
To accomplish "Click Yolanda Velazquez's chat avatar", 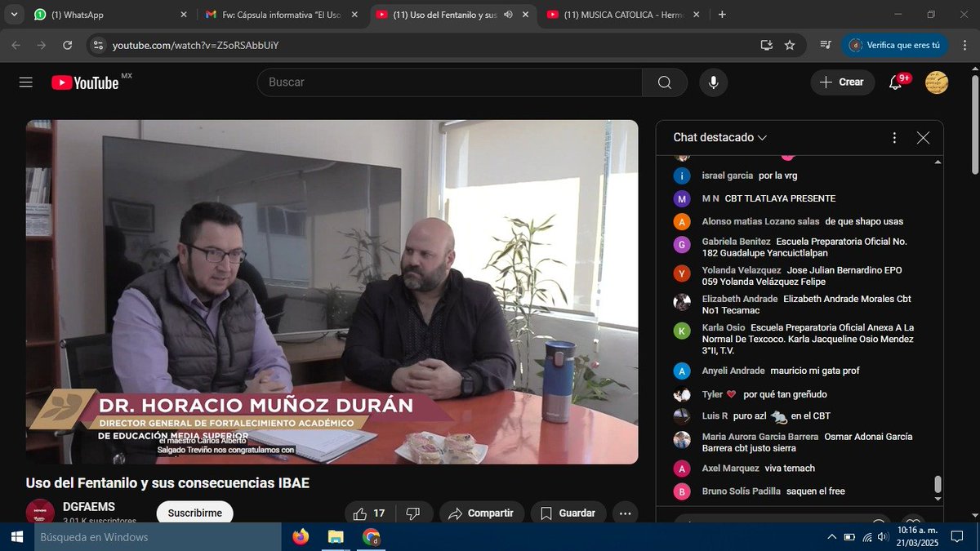I will 682,273.
